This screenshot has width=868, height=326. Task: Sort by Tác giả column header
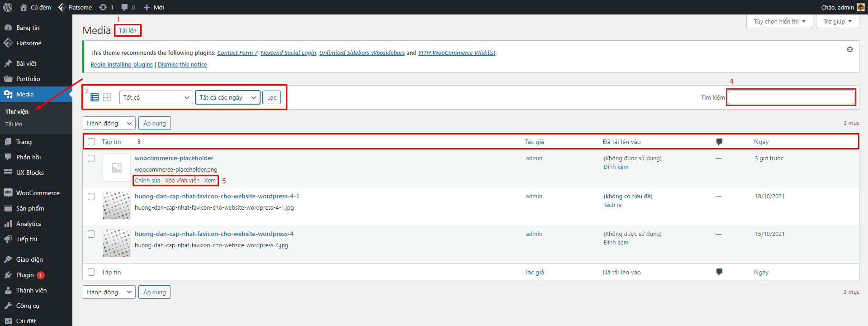[534, 142]
